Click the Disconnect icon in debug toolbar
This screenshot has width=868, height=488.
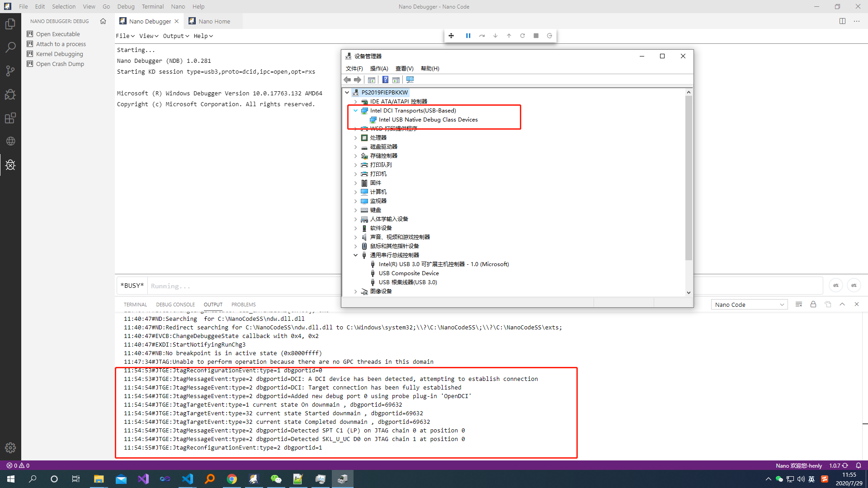pyautogui.click(x=550, y=36)
